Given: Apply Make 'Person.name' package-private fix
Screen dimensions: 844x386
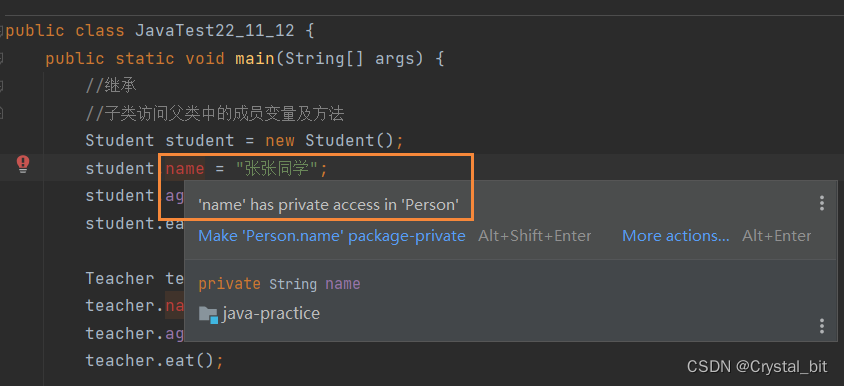Looking at the screenshot, I should [332, 236].
